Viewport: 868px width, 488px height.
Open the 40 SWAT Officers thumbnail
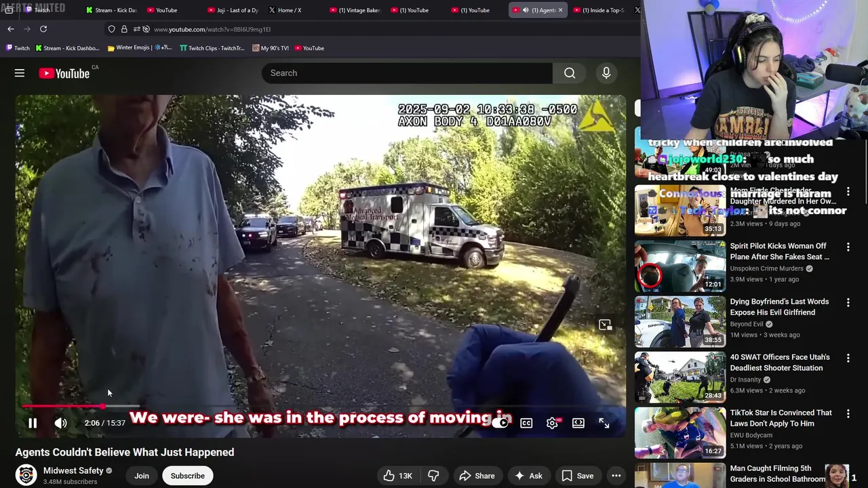[x=680, y=377]
